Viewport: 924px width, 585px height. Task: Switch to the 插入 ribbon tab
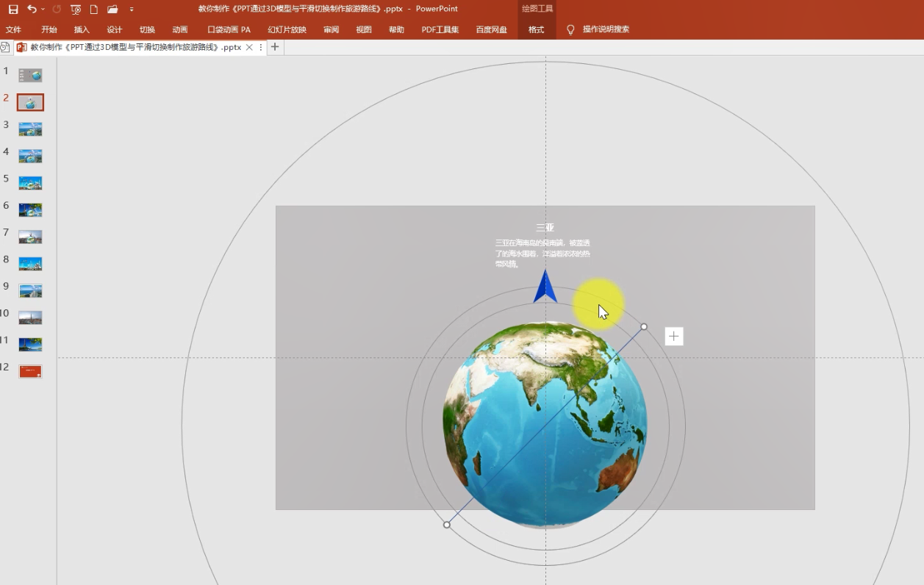click(82, 29)
